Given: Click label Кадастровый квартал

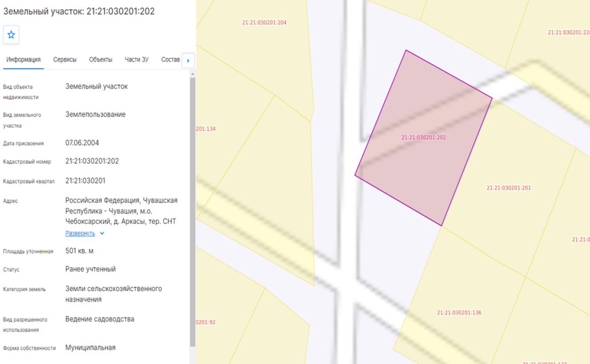Looking at the screenshot, I should click(x=29, y=181).
